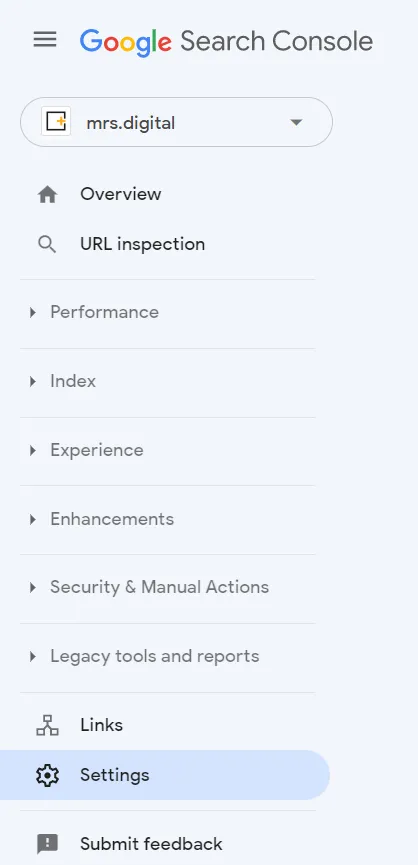Expand the Enhancements section triangle
The height and width of the screenshot is (865, 418).
coord(33,519)
